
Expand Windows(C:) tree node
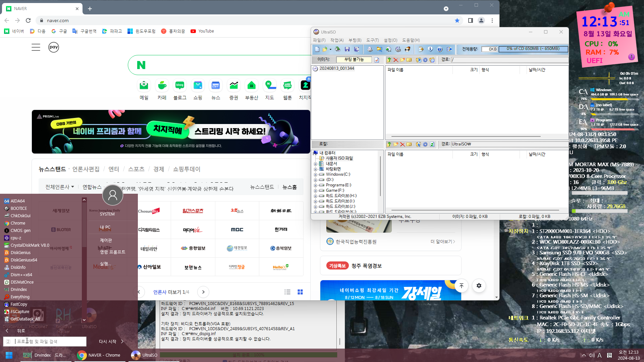pyautogui.click(x=315, y=175)
